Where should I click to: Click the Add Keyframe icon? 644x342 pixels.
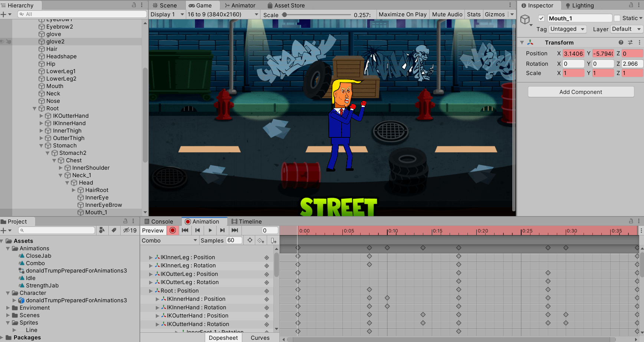[x=261, y=241]
